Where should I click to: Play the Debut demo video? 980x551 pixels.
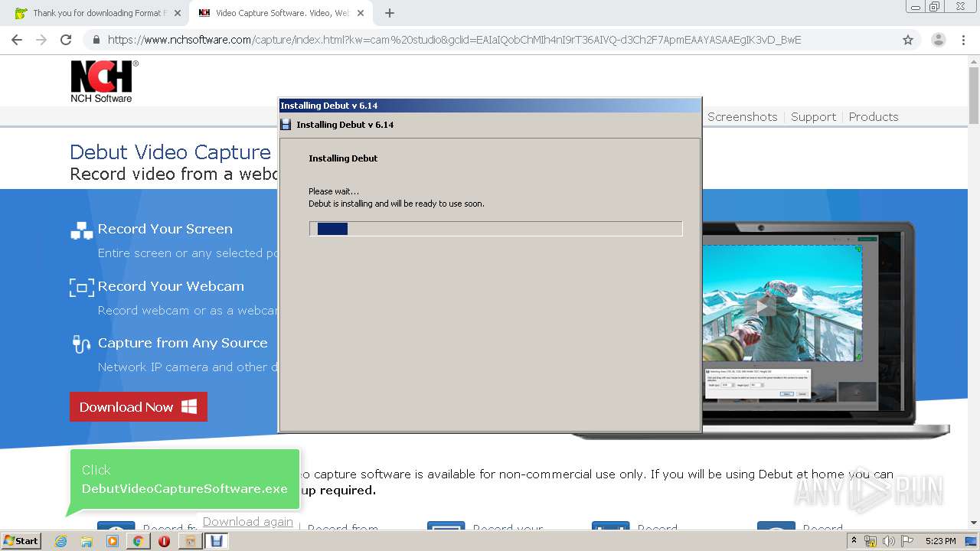click(761, 306)
